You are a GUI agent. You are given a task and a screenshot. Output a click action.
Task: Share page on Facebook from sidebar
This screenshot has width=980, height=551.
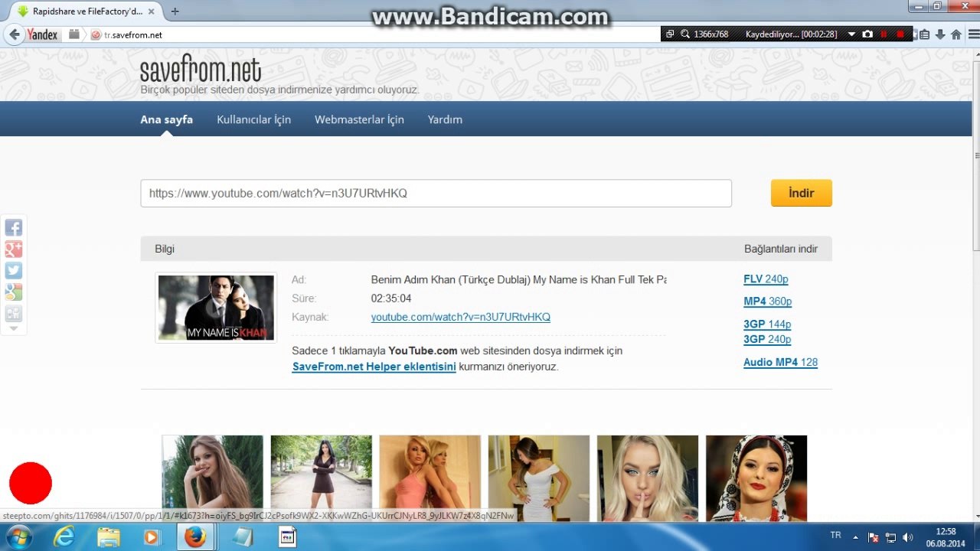coord(14,227)
